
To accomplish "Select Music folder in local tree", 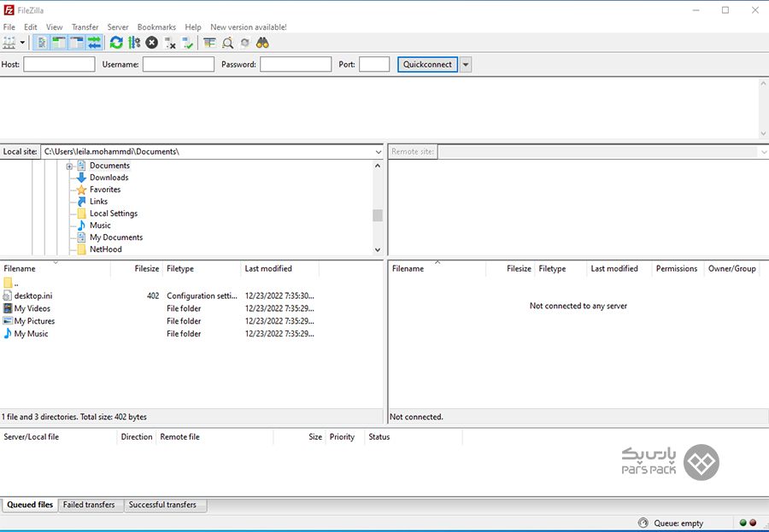I will pyautogui.click(x=100, y=225).
